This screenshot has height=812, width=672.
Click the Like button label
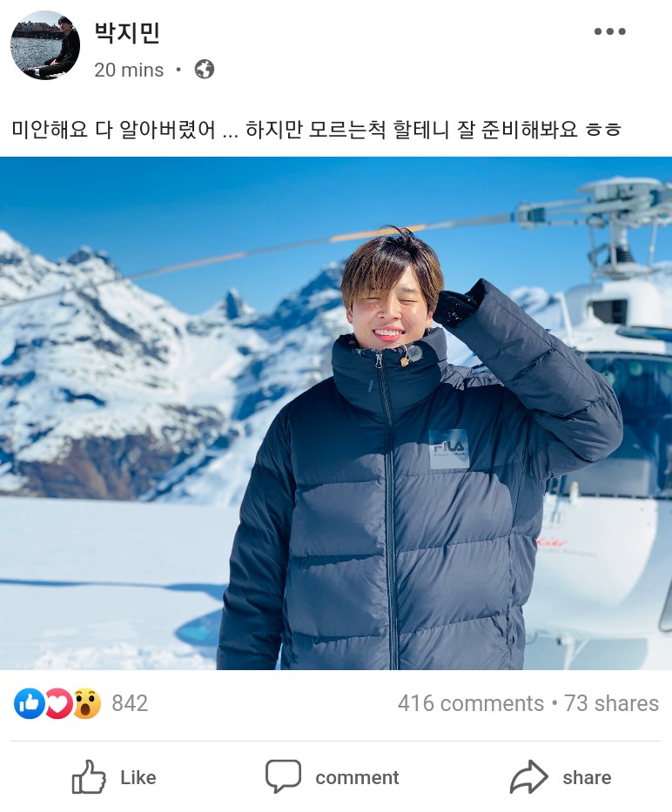(138, 777)
